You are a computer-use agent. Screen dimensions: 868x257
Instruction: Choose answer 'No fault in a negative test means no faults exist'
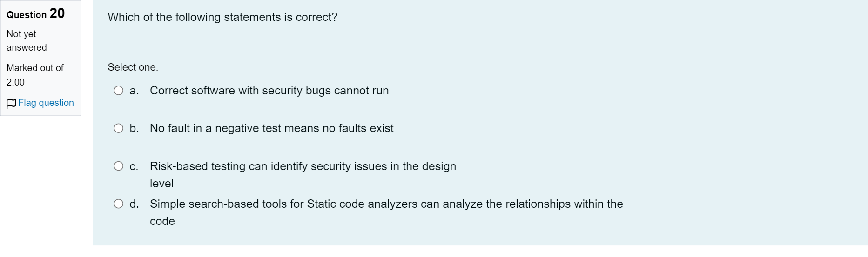coord(272,128)
